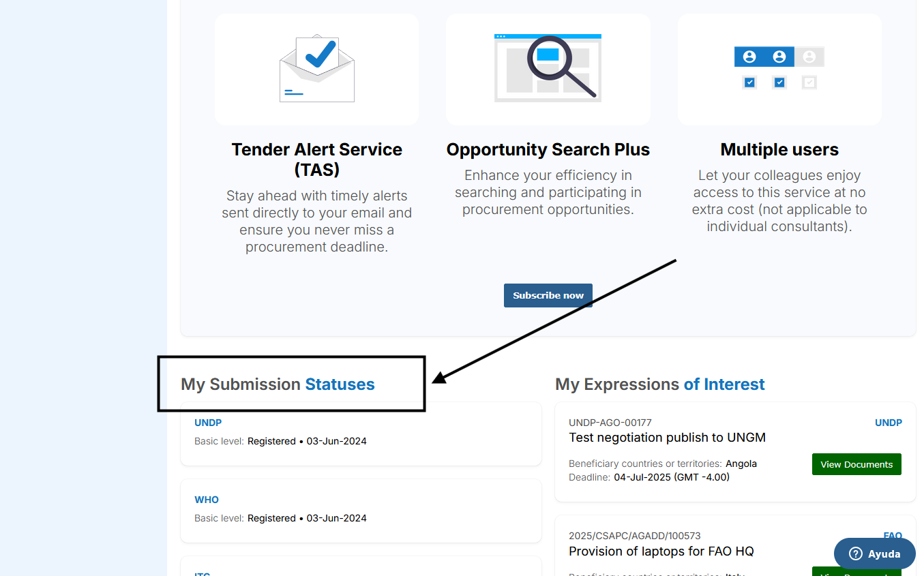Click the Tender Alert Service (TAS) heading

pos(316,159)
